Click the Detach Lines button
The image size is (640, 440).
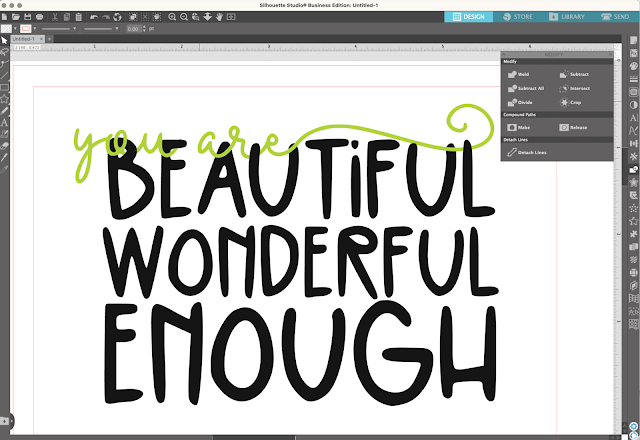point(527,152)
